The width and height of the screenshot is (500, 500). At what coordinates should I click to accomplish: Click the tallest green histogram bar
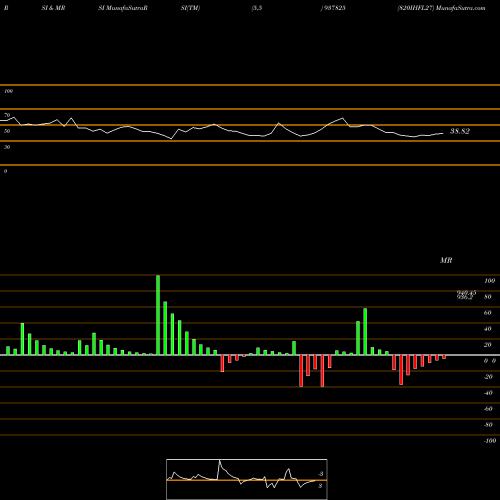158,315
